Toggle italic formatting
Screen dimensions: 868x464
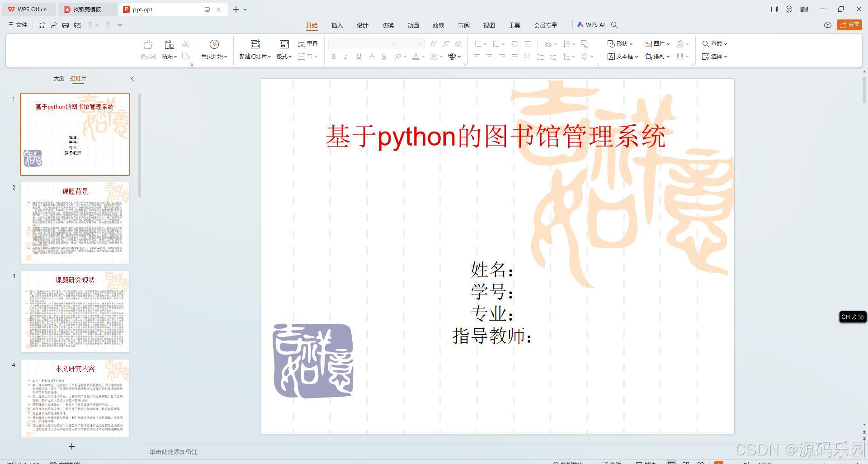point(346,57)
